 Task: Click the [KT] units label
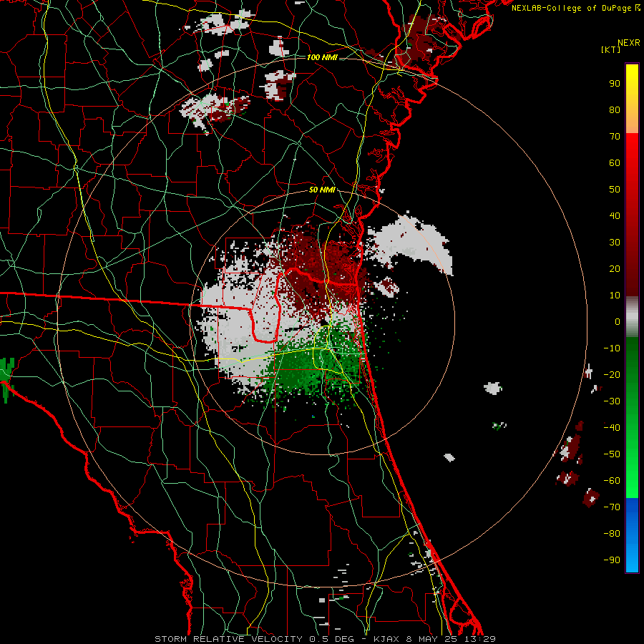click(x=611, y=49)
